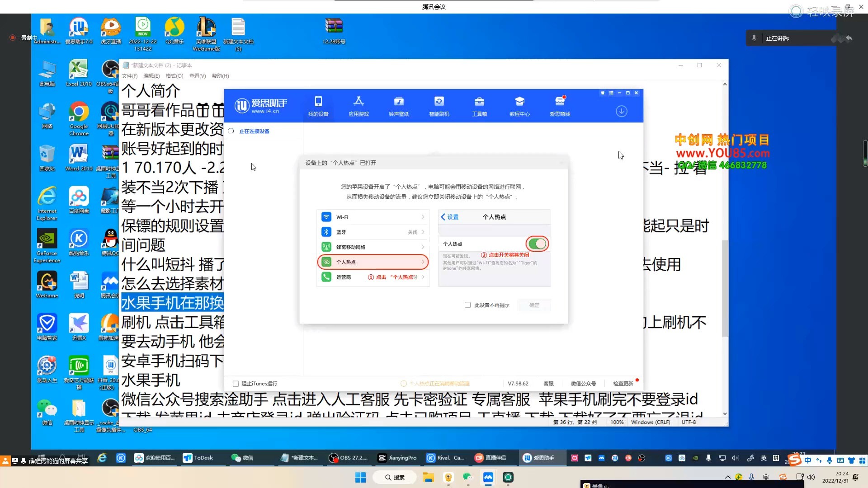
Task: Open Google Chrome desktop icon
Action: (79, 118)
